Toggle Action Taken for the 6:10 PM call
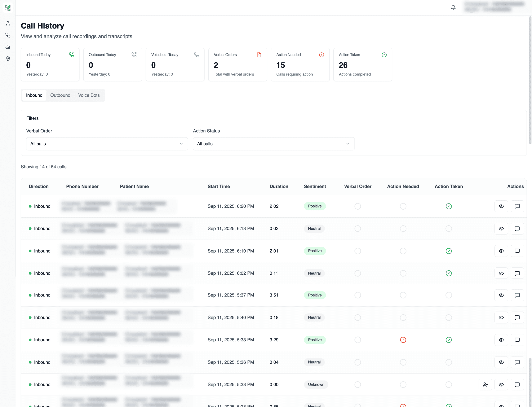The height and width of the screenshot is (407, 532). coord(448,251)
